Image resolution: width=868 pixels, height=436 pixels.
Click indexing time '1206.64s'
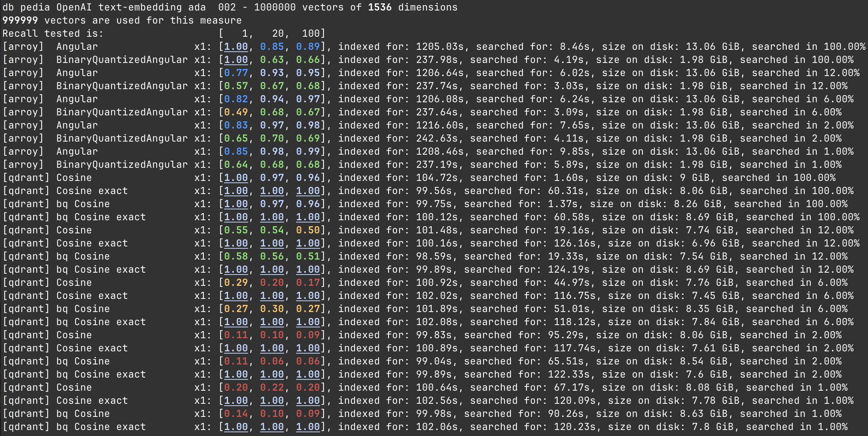coord(440,73)
